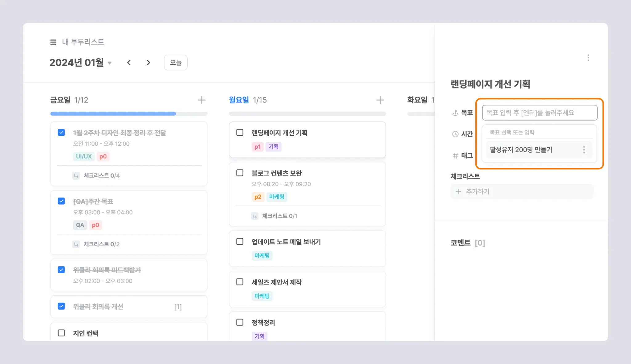Click the Friday blue progress bar
The height and width of the screenshot is (364, 631).
(x=113, y=114)
